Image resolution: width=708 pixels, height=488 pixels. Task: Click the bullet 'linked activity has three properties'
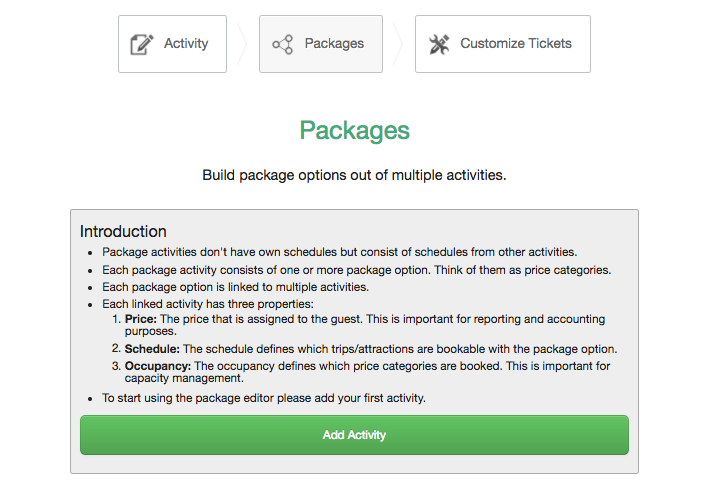(208, 303)
